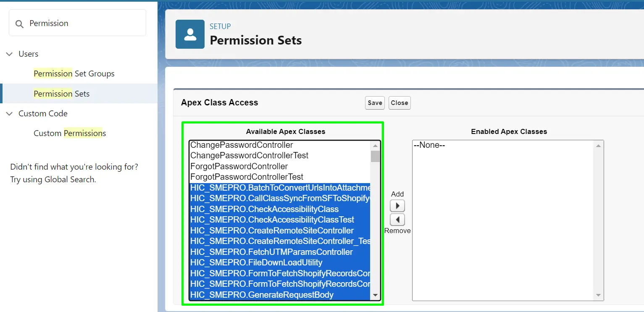Click the Add arrow button

tap(397, 206)
